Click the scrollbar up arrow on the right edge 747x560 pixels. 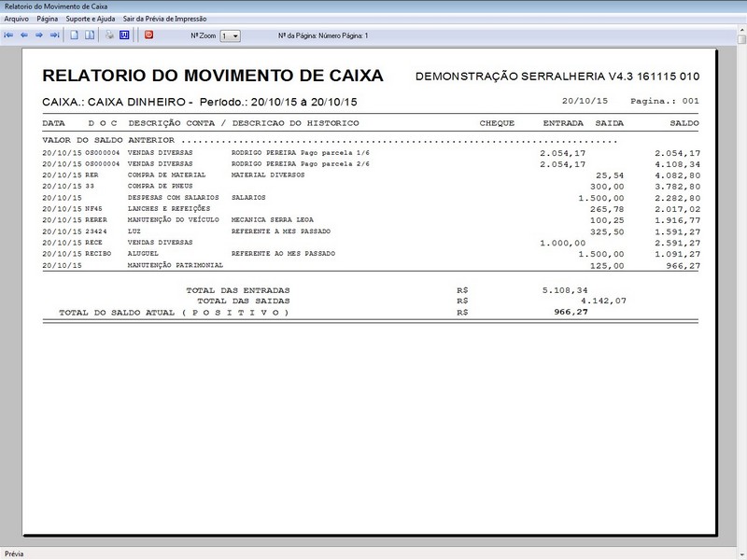click(x=740, y=30)
